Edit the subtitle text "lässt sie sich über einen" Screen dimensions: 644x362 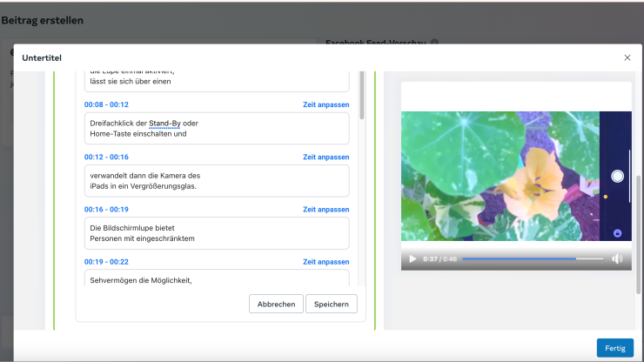click(x=217, y=81)
